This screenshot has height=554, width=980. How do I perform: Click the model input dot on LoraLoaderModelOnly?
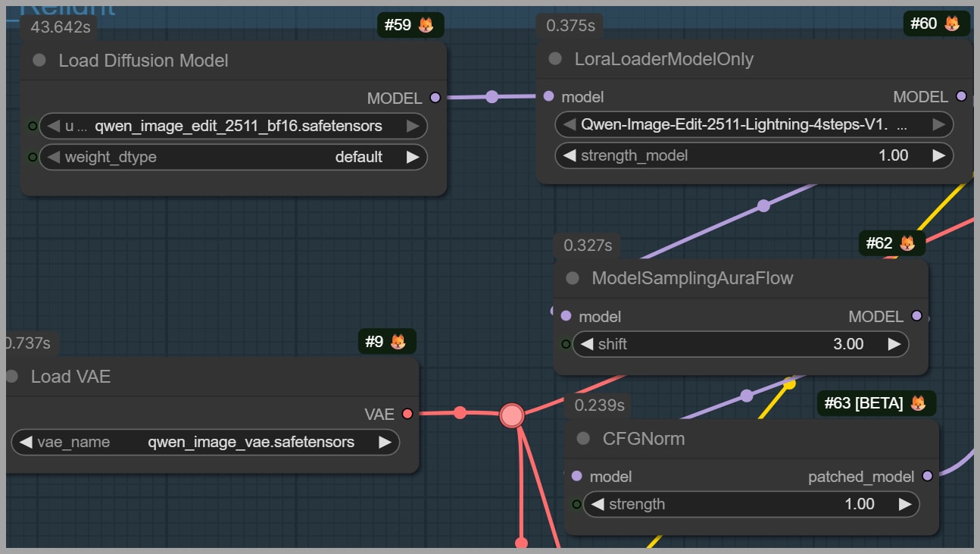click(x=549, y=97)
